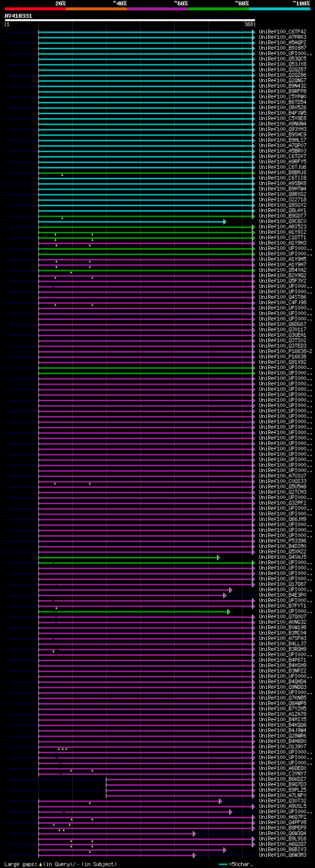Click the green arrowhead of the Q4SAJ5 alignment
315x868 pixels.
(218, 557)
